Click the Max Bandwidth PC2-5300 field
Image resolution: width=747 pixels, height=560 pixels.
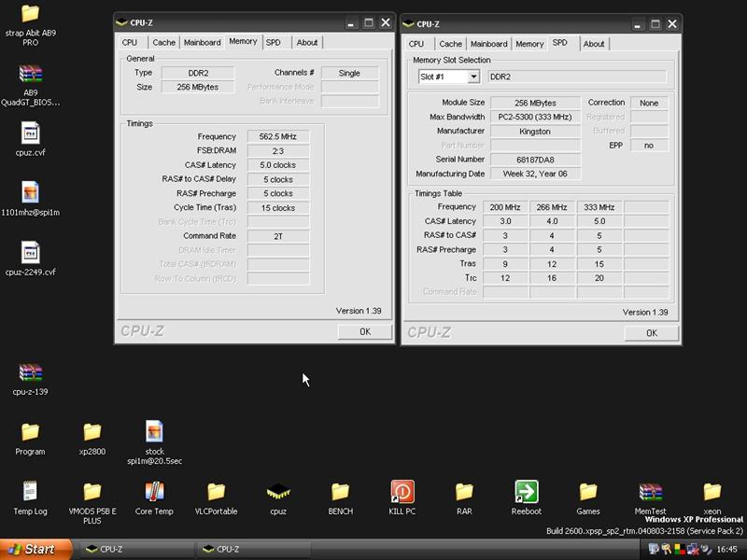click(535, 118)
